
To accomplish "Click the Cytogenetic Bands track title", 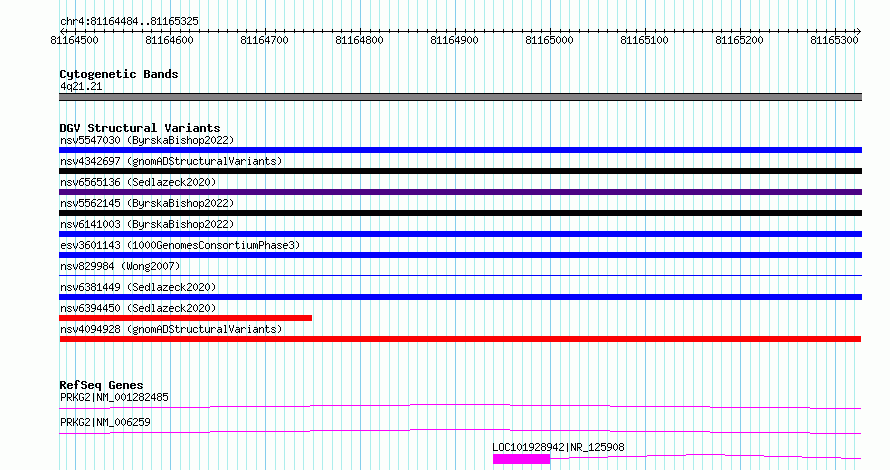I will (119, 74).
